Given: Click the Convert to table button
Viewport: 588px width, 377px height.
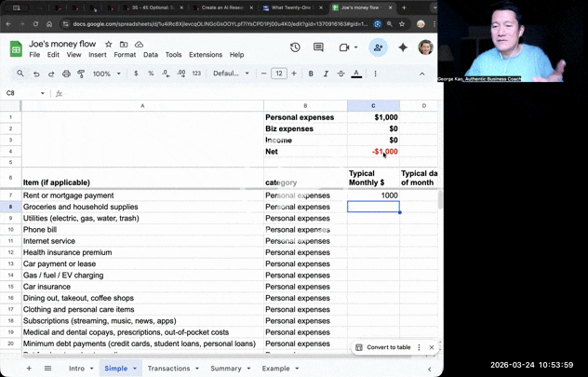Looking at the screenshot, I should click(382, 347).
